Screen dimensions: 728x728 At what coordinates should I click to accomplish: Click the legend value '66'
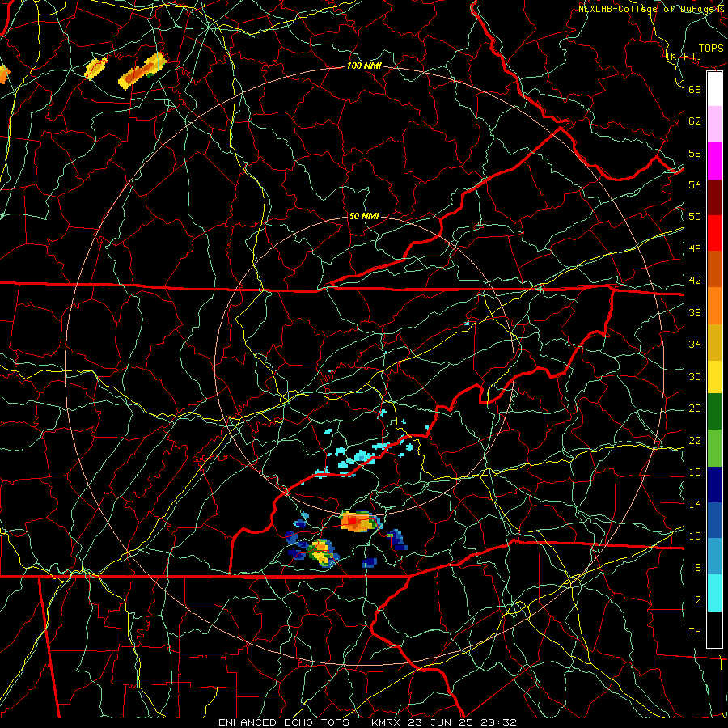pos(695,89)
